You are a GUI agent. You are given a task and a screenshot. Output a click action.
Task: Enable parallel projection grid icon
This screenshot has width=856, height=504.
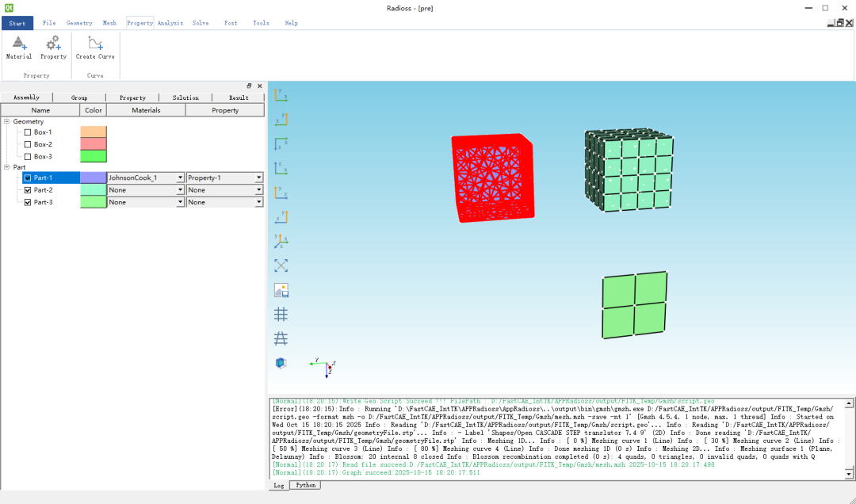(281, 314)
